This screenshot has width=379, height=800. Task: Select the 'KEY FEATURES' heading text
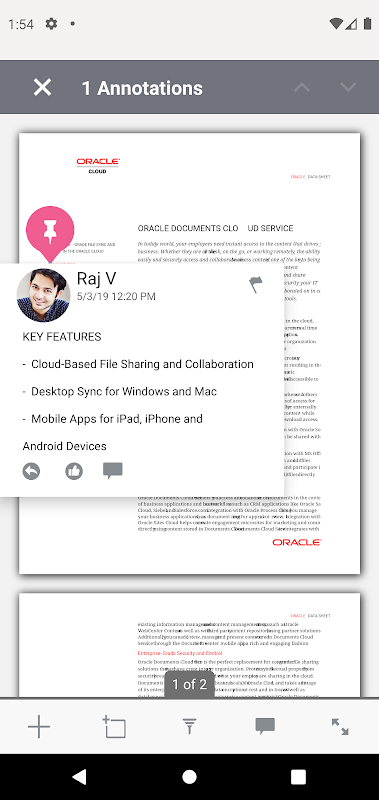62,337
